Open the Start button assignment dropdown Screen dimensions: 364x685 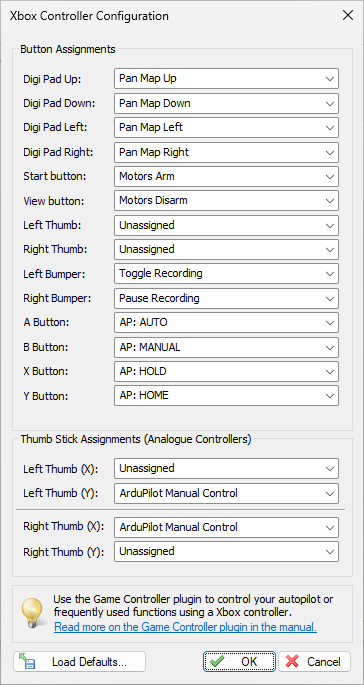pyautogui.click(x=226, y=176)
